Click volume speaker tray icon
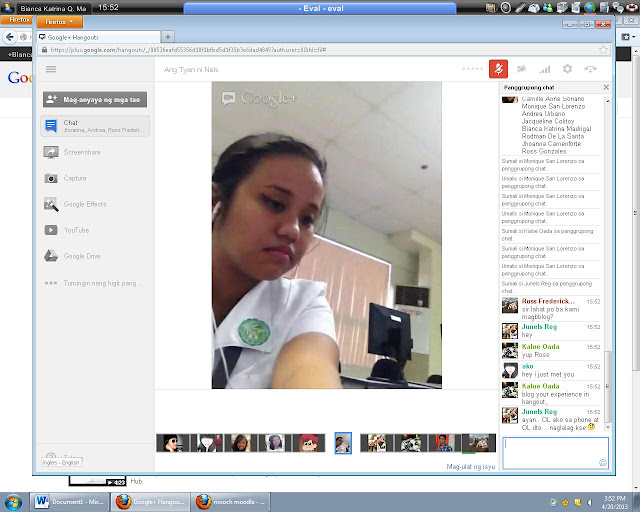640x512 pixels. point(589,503)
